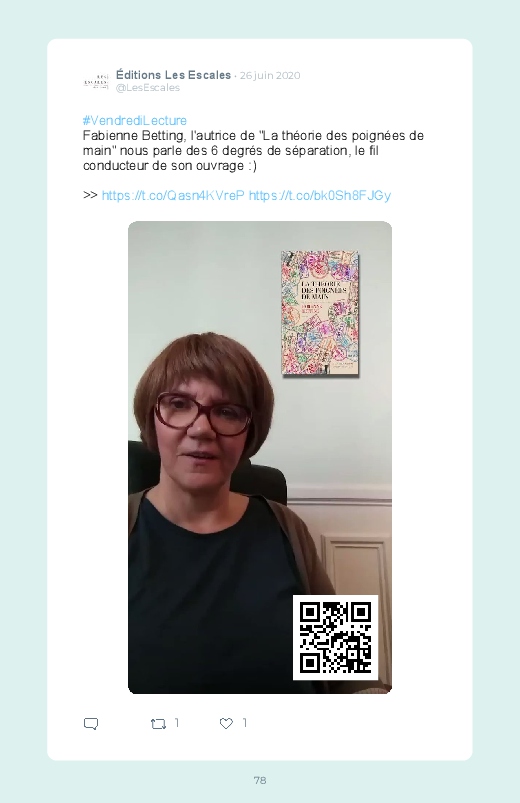This screenshot has width=520, height=803.
Task: Open the t.co/Qasn4KVreP link
Action: 173,195
